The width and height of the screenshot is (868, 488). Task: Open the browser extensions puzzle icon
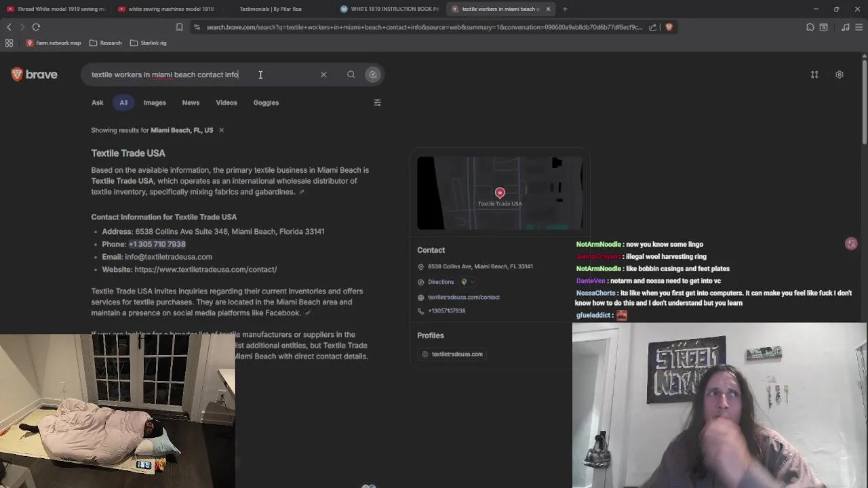coord(810,27)
